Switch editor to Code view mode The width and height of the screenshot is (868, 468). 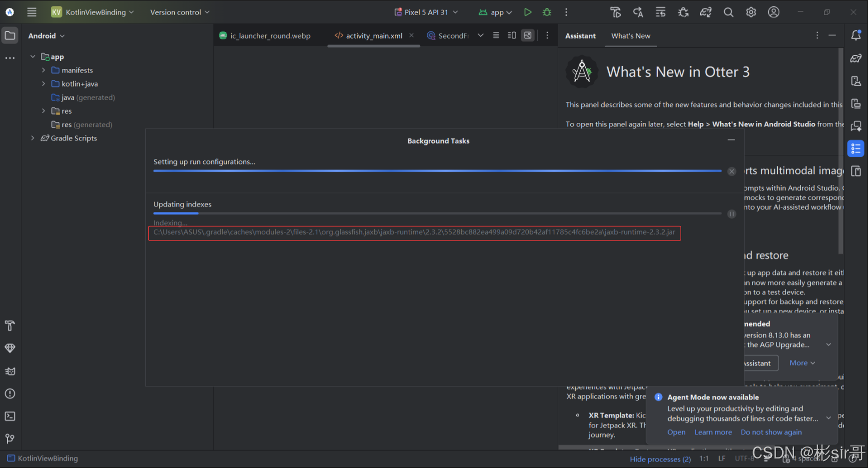pos(496,35)
